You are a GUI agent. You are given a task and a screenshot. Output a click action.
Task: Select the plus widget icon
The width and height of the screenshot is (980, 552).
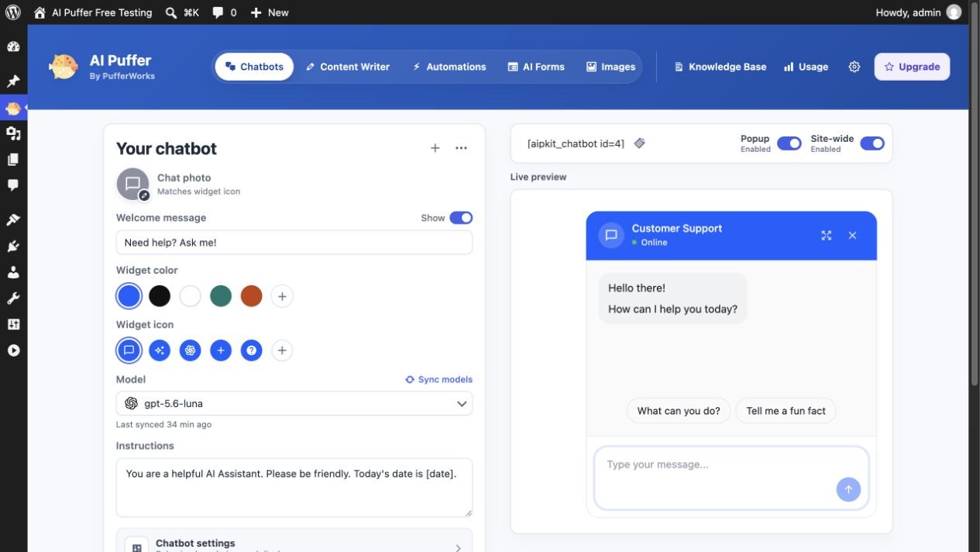(221, 350)
